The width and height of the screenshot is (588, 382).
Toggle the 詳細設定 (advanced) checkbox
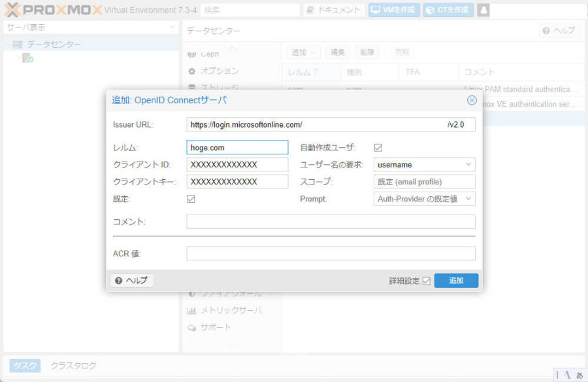click(427, 280)
